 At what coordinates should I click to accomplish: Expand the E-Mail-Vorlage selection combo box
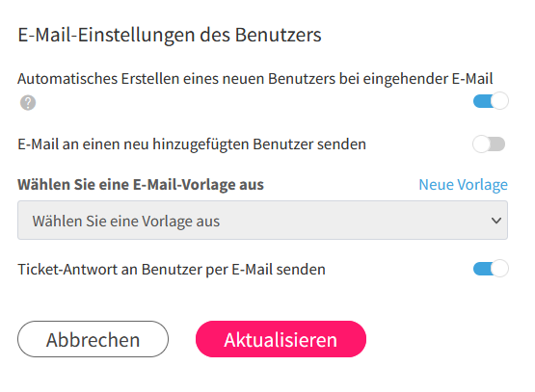point(262,221)
